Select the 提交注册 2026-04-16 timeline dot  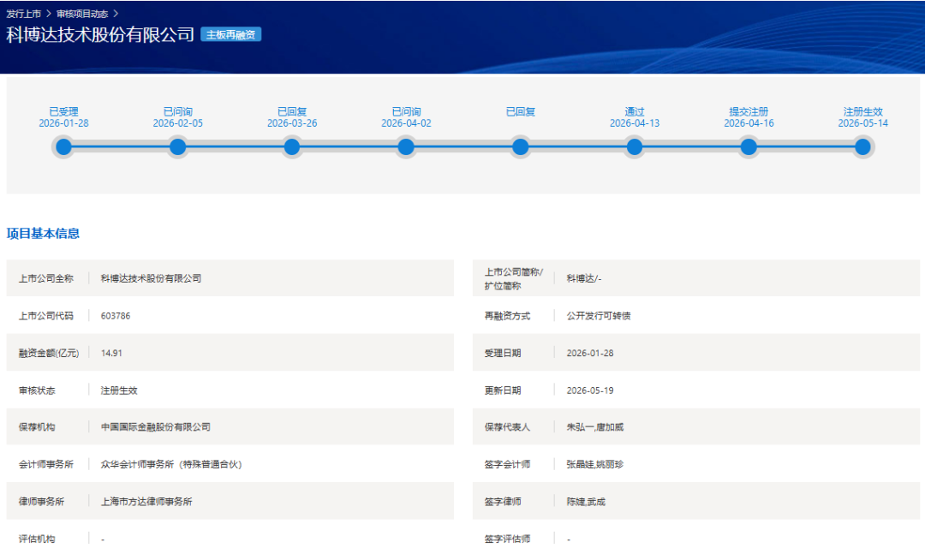pyautogui.click(x=749, y=146)
